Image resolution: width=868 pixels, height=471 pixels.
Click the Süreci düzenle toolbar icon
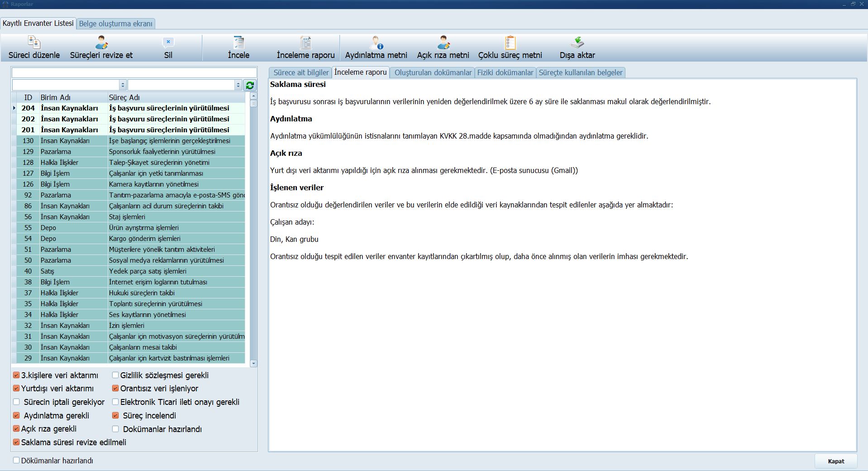[34, 43]
